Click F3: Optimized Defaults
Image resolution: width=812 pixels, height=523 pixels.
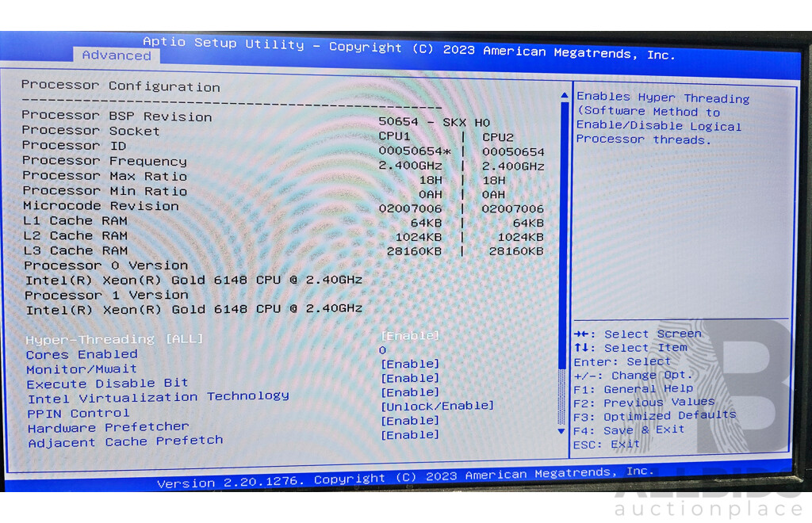[655, 415]
